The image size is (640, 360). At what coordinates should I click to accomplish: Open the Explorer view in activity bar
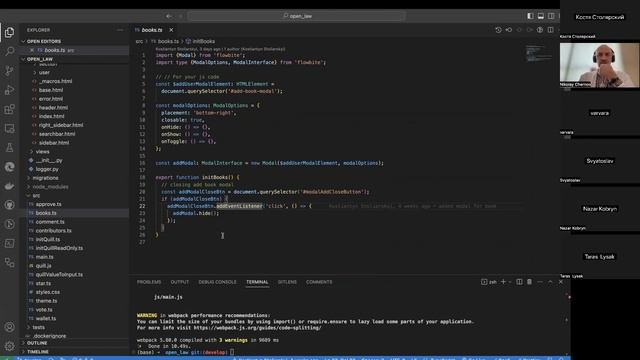tap(9, 32)
